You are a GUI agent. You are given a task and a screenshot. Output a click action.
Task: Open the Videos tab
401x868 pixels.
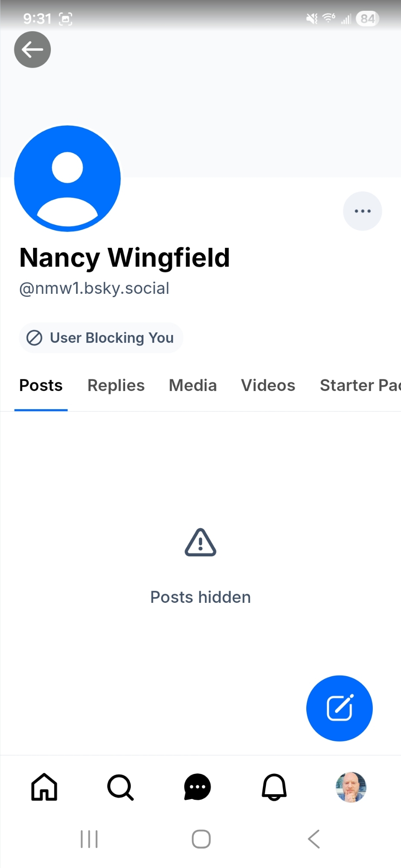[268, 385]
